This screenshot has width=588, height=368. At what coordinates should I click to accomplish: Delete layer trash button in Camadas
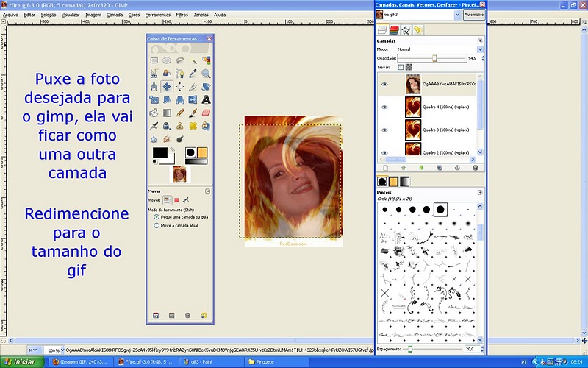475,168
